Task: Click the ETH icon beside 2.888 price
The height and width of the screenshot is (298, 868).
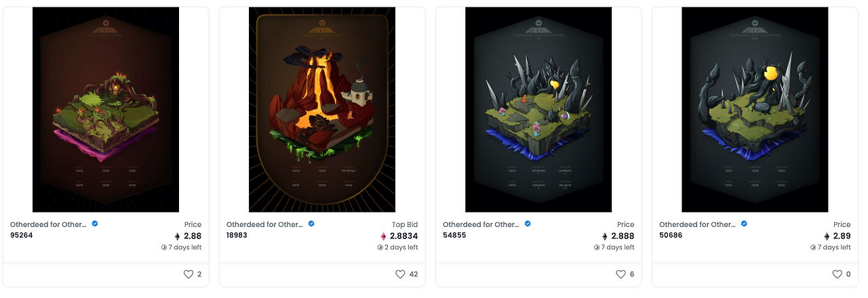Action: [605, 236]
